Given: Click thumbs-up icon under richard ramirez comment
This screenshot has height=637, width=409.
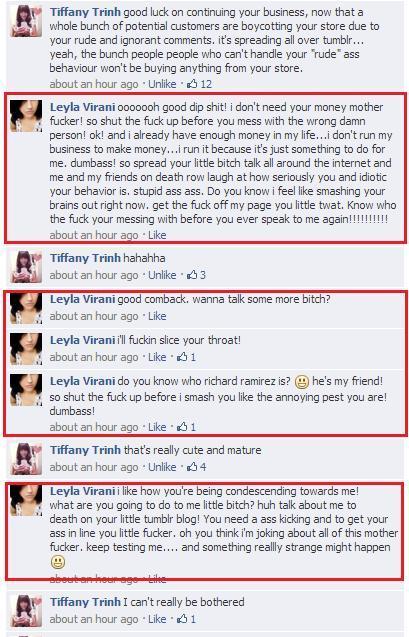Looking at the screenshot, I should point(182,427).
